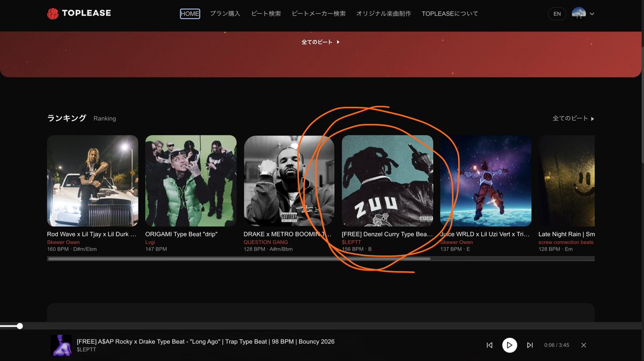644x361 pixels.
Task: Expand the account dropdown chevron
Action: 592,14
